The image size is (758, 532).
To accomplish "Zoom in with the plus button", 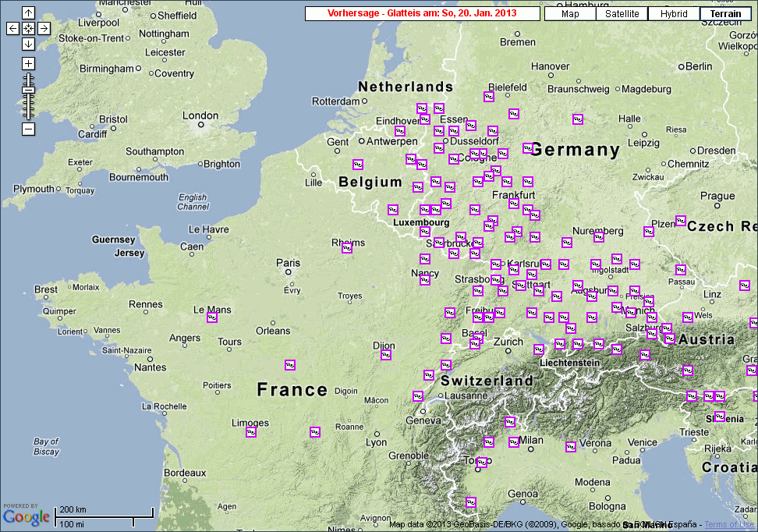I will coord(28,63).
